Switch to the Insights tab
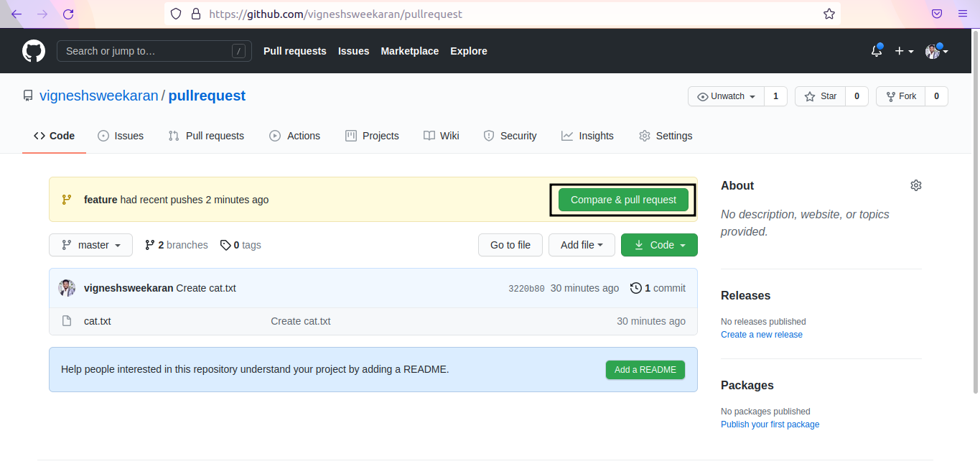Image resolution: width=980 pixels, height=464 pixels. point(588,136)
